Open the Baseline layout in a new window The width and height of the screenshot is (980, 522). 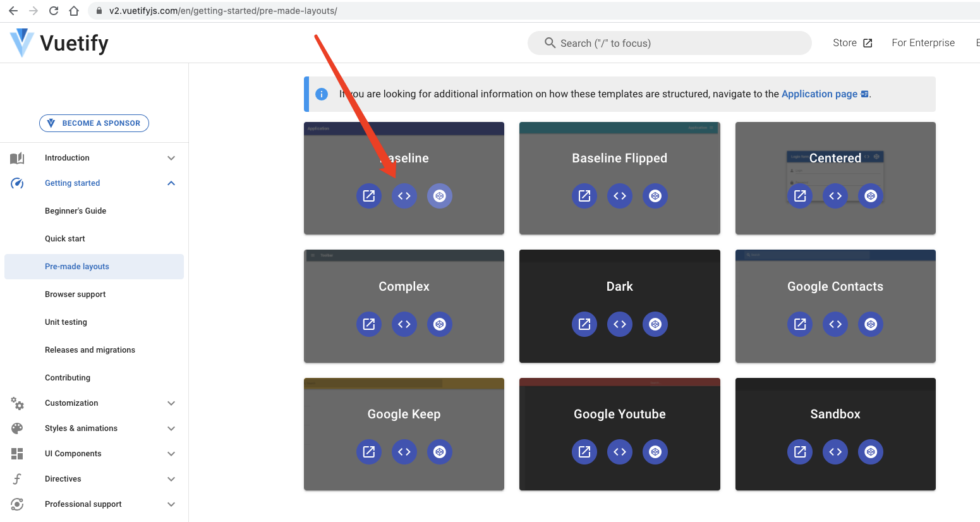tap(369, 196)
